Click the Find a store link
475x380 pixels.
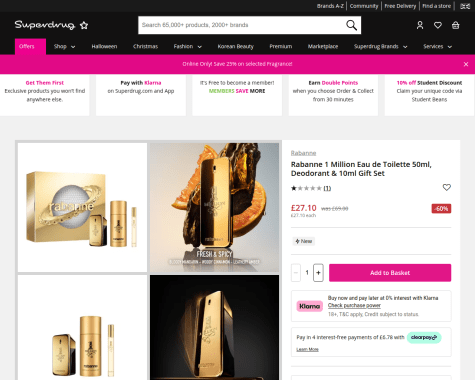pyautogui.click(x=437, y=6)
